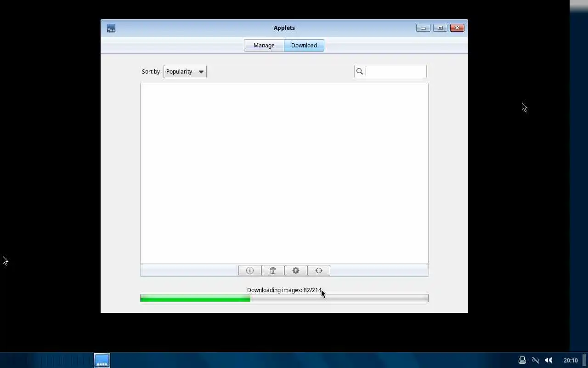
Task: Click the trash uninstall applet icon
Action: (x=273, y=270)
